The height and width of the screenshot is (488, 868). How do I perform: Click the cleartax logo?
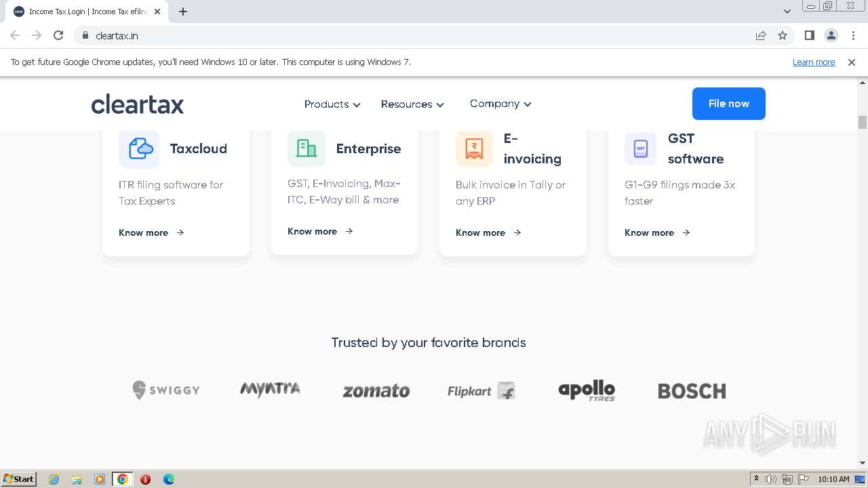click(x=138, y=104)
